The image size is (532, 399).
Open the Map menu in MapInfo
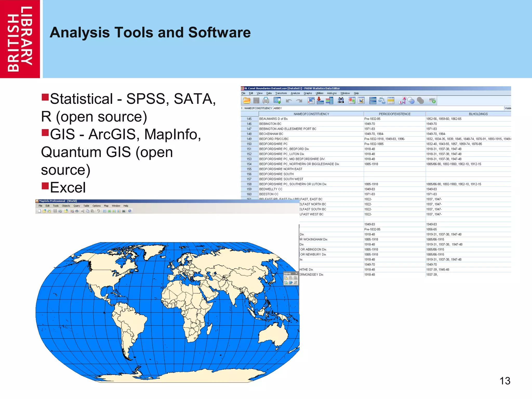click(106, 206)
